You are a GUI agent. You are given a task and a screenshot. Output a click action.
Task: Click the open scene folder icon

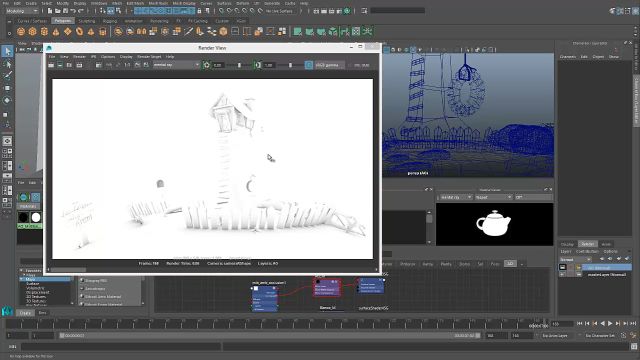[57, 11]
